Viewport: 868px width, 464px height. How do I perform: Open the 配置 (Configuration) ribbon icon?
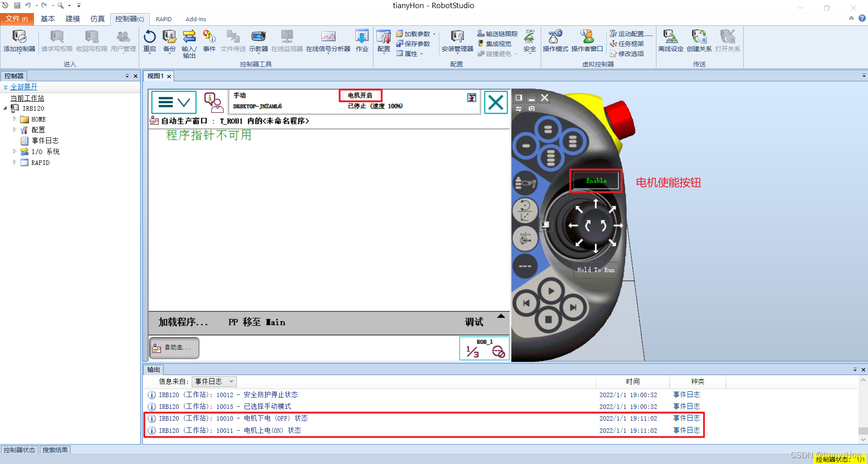pyautogui.click(x=383, y=41)
